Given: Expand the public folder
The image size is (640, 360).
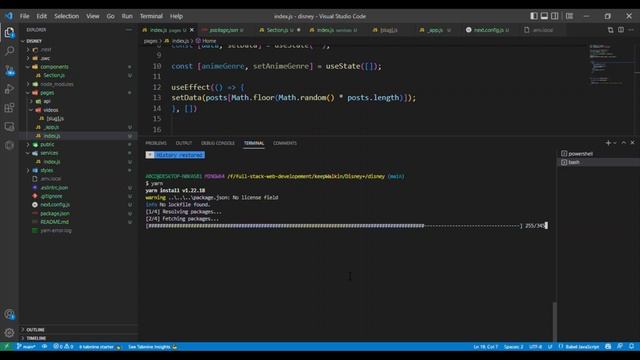Looking at the screenshot, I should click(47, 144).
